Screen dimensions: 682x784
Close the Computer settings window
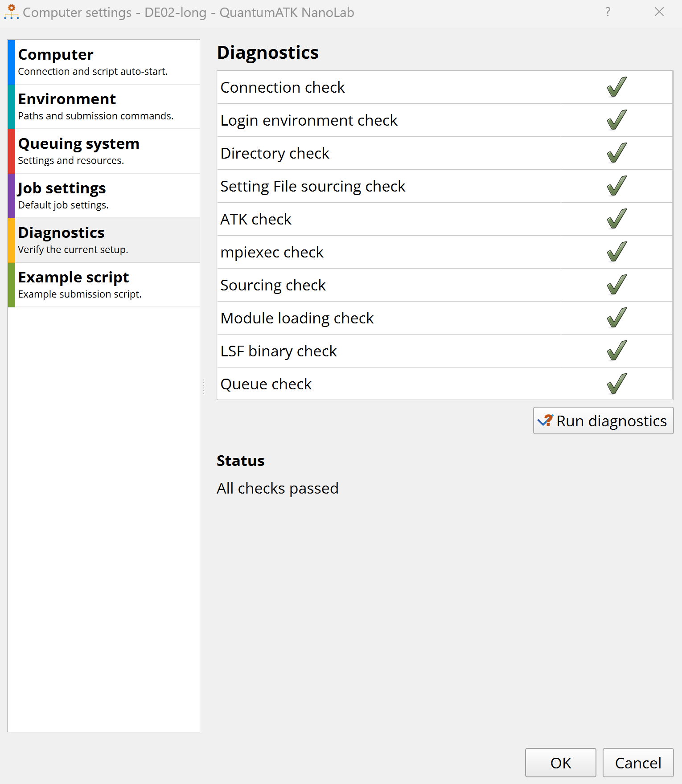659,12
